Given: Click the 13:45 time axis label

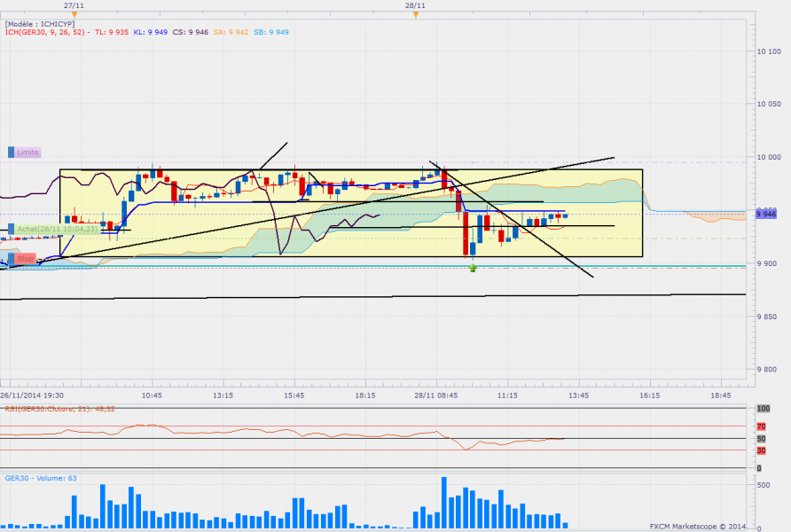Looking at the screenshot, I should [x=578, y=395].
